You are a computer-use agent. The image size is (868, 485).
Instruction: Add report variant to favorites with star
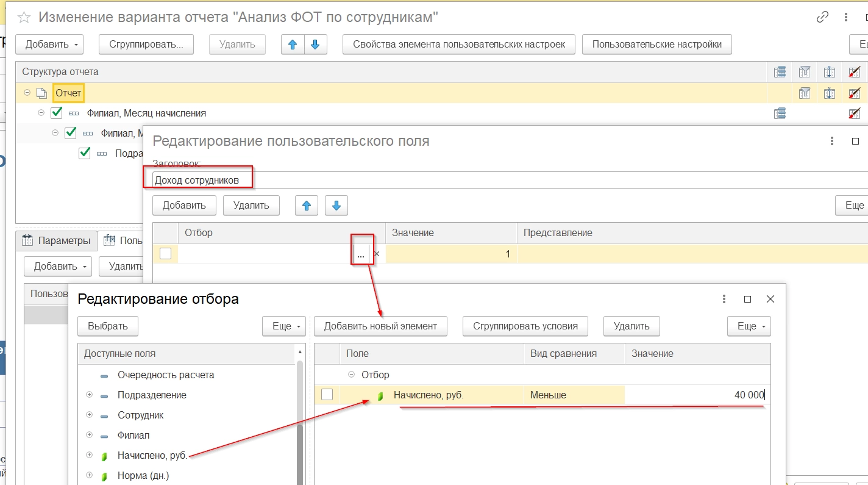coord(25,16)
